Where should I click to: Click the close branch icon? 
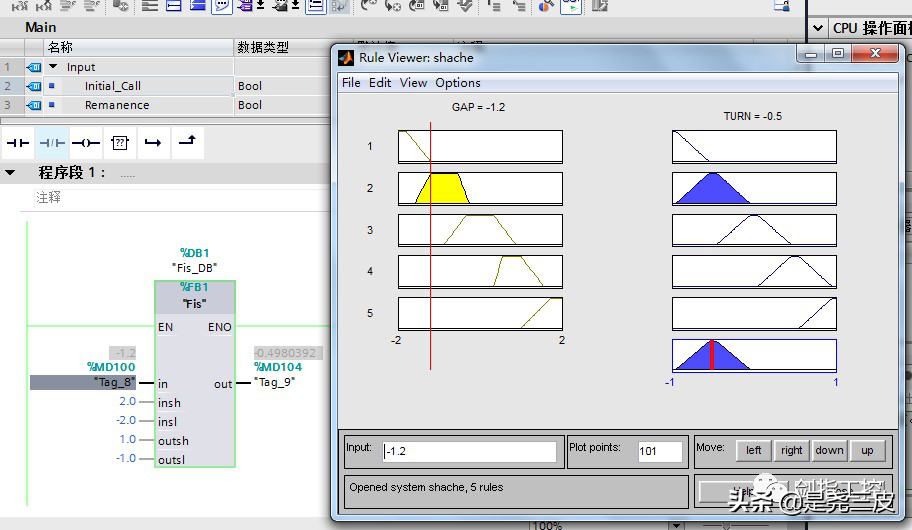[187, 143]
